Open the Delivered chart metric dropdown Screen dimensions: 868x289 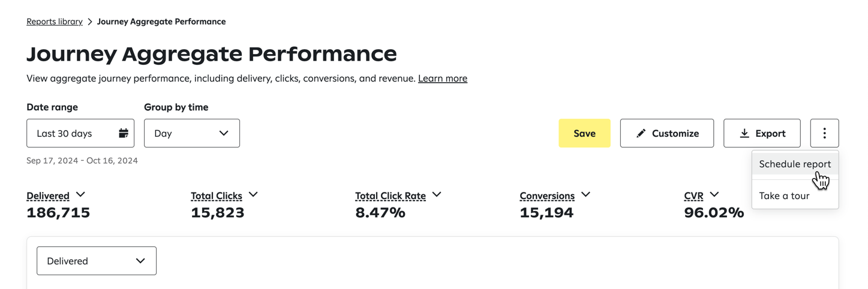point(97,261)
